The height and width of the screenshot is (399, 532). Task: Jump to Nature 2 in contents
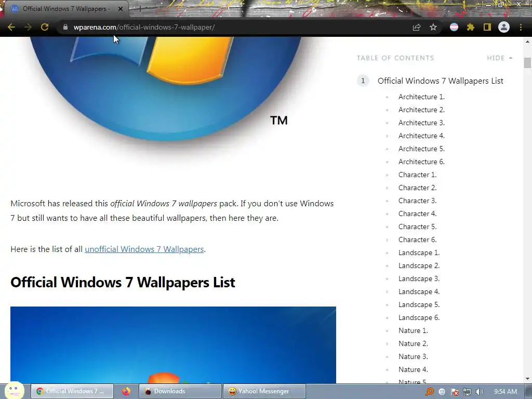click(x=413, y=343)
